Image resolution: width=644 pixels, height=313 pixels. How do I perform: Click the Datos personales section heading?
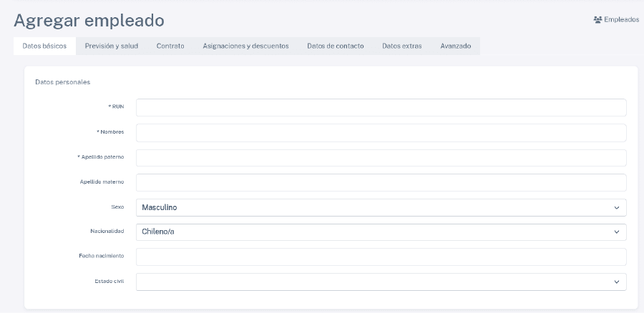(62, 82)
